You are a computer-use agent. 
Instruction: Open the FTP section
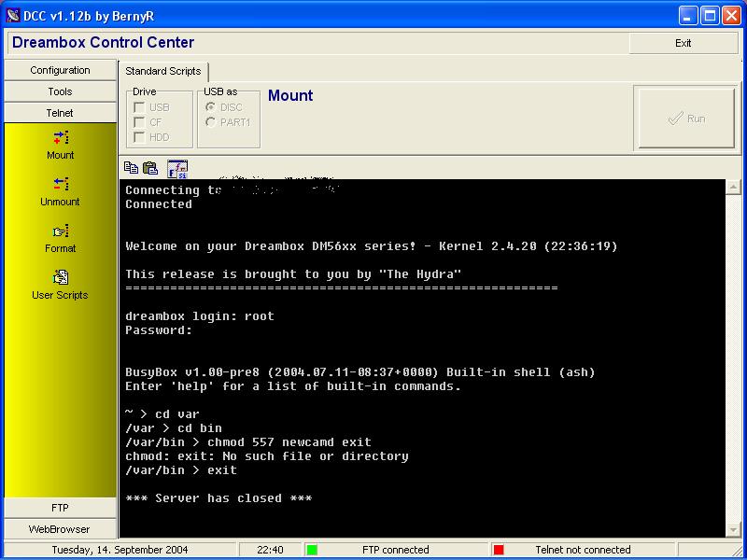coord(60,508)
